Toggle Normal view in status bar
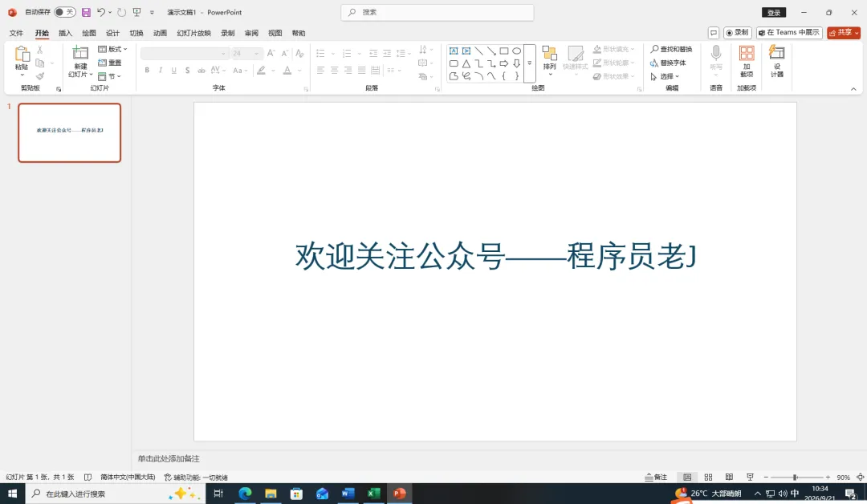The image size is (867, 504). (686, 477)
